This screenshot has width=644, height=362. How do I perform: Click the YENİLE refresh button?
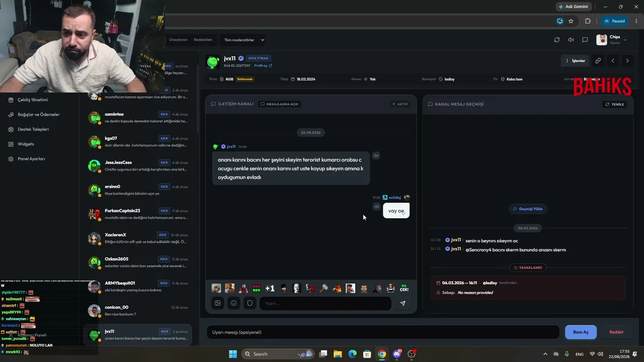pyautogui.click(x=615, y=104)
